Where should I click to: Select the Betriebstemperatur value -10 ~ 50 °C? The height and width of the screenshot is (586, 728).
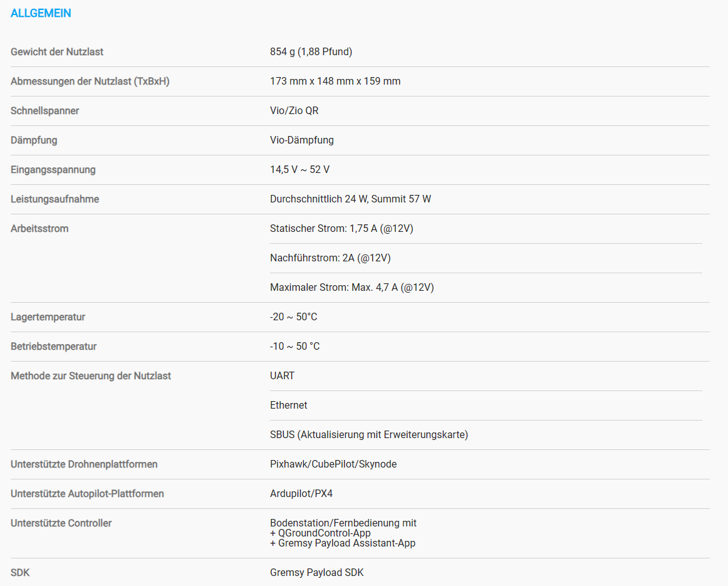coord(295,347)
